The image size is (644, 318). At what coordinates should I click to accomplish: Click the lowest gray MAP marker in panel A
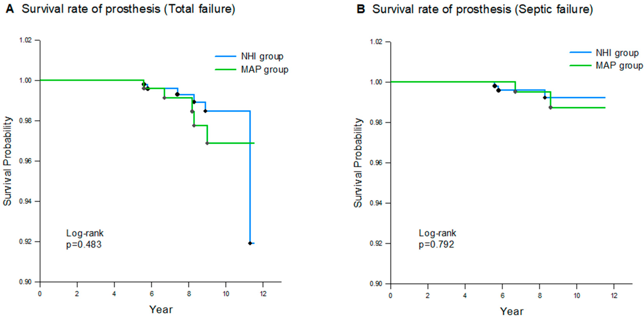tap(207, 143)
